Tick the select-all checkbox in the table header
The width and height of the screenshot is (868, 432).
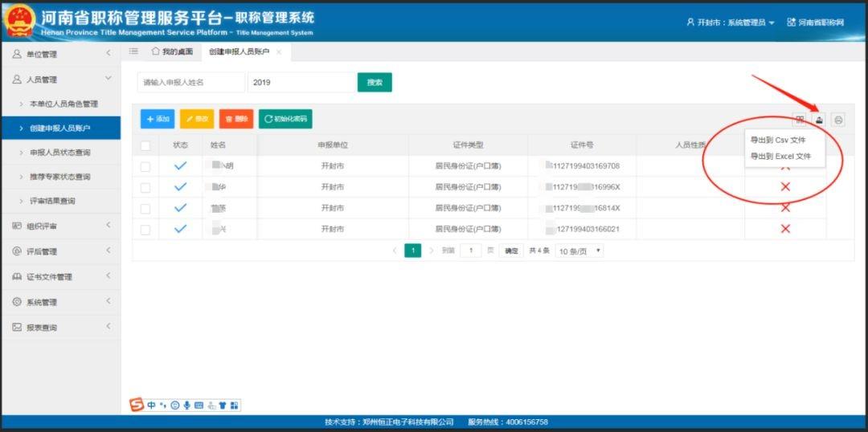[x=145, y=145]
